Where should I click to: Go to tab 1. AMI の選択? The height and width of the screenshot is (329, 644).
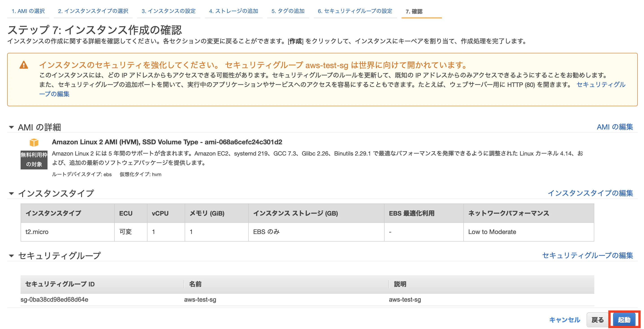tap(28, 11)
